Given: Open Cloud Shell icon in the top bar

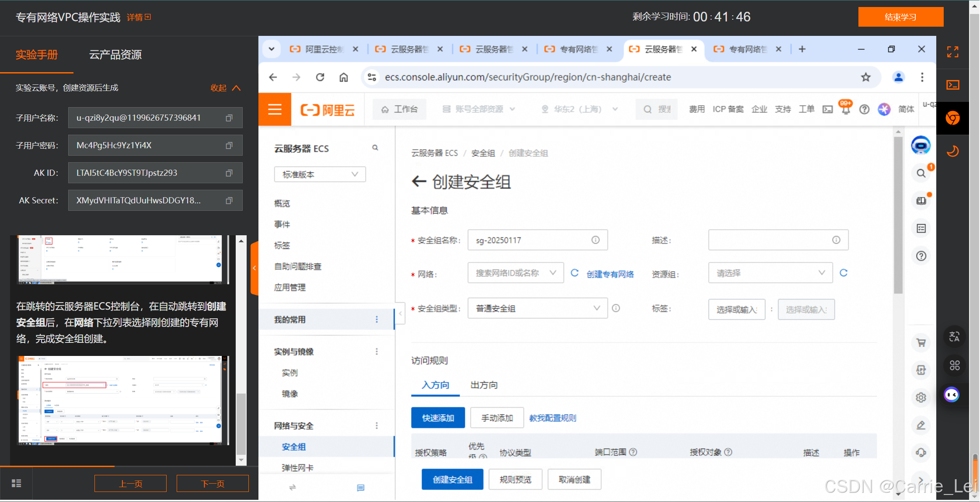Looking at the screenshot, I should pyautogui.click(x=827, y=109).
